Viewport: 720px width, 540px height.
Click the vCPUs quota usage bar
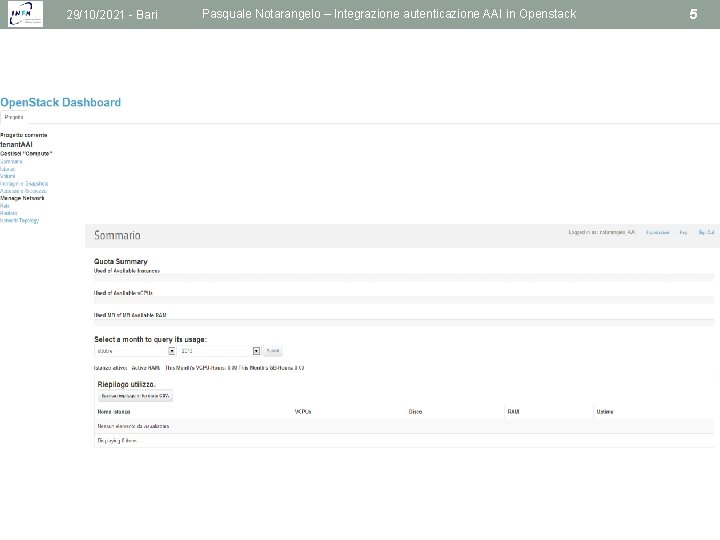[404, 300]
